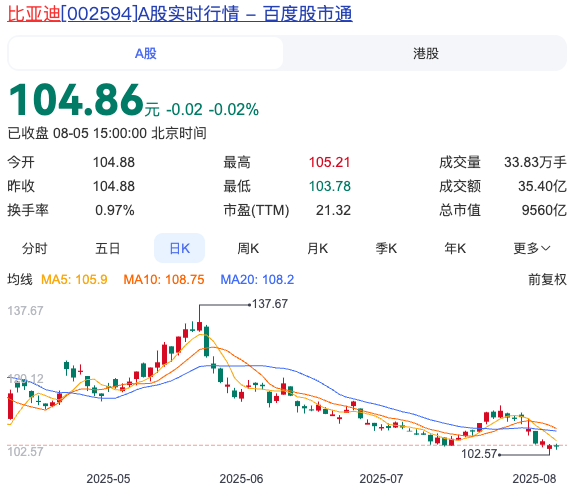The image size is (576, 493).
Task: Switch to the 周K weekly chart
Action: [248, 249]
